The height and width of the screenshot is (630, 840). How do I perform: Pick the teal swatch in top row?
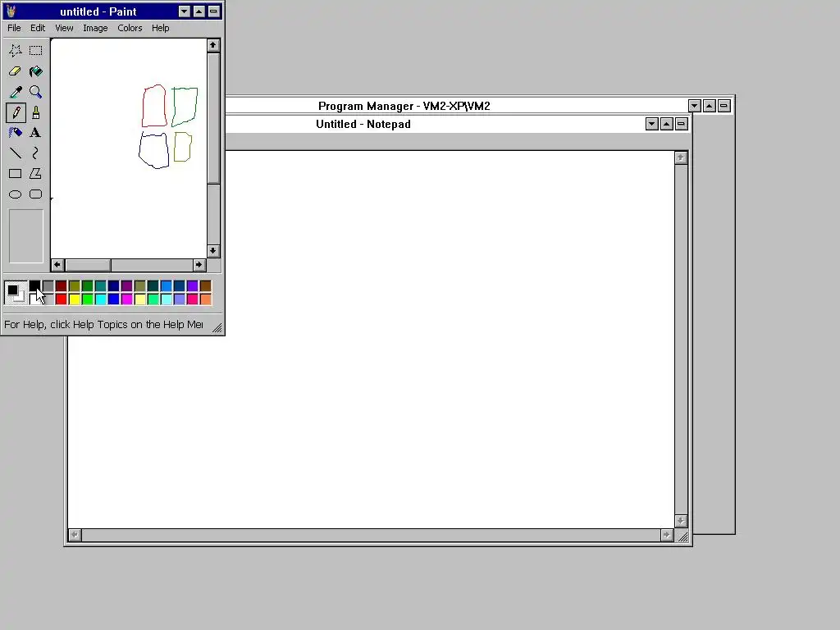point(101,286)
